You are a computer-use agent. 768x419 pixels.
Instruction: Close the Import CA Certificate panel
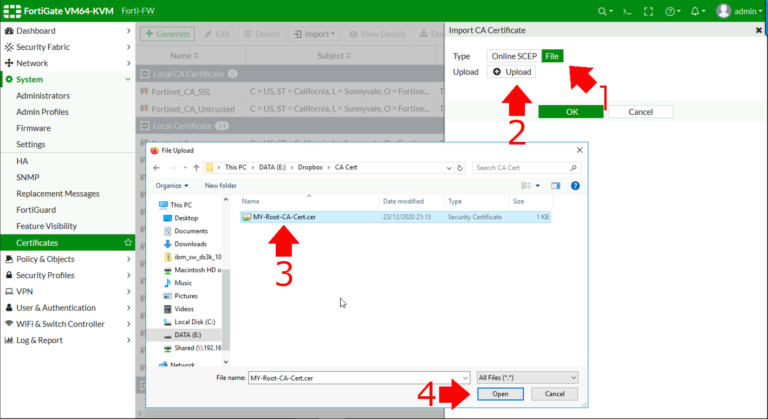(759, 30)
